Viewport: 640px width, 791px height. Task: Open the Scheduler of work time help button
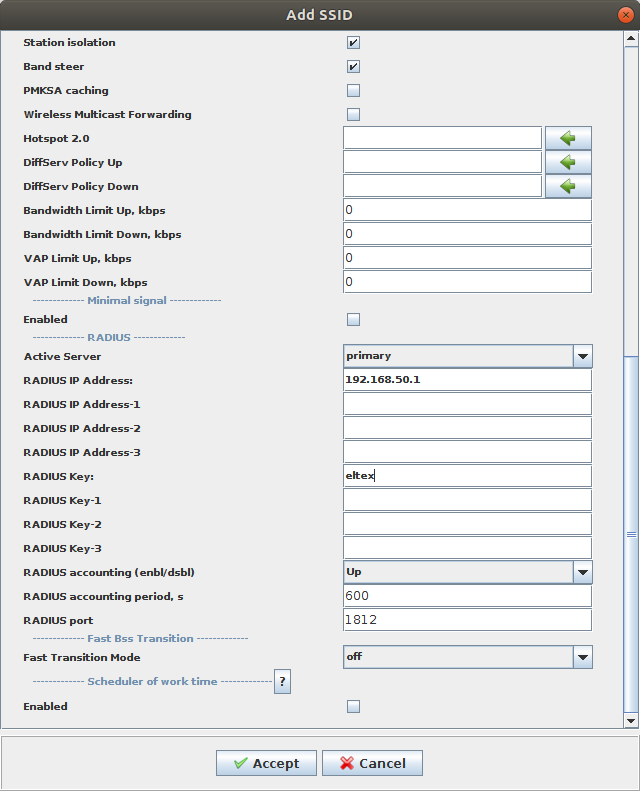click(283, 682)
